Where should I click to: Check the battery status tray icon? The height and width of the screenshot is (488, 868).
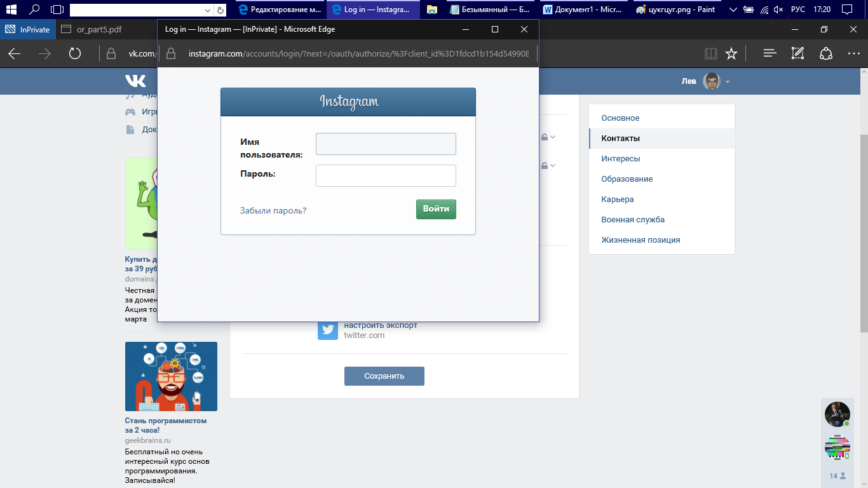[x=749, y=10]
